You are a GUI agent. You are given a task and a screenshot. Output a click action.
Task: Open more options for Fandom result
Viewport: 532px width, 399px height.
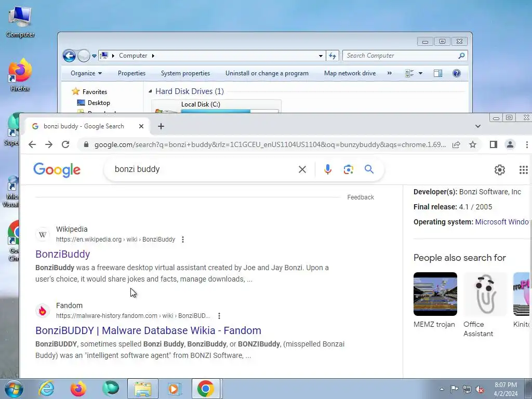coord(219,316)
